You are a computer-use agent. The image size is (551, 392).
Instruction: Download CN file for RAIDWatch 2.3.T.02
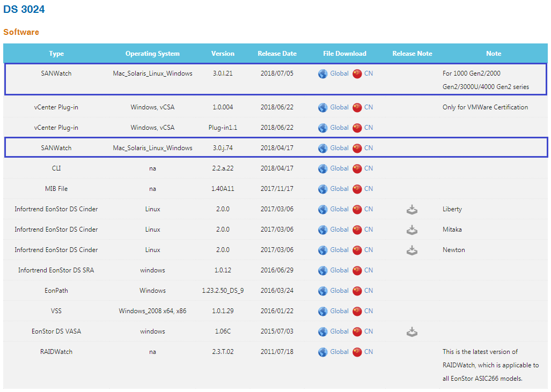coord(368,352)
